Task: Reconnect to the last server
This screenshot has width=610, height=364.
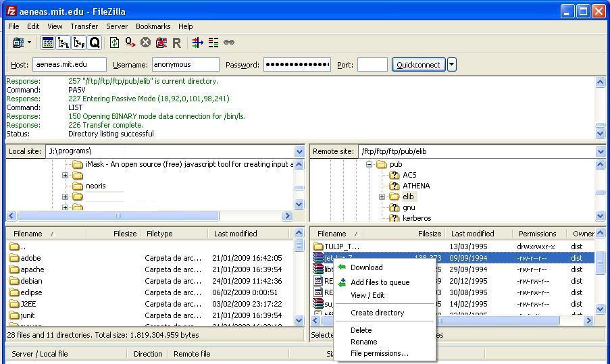Action: click(x=176, y=43)
